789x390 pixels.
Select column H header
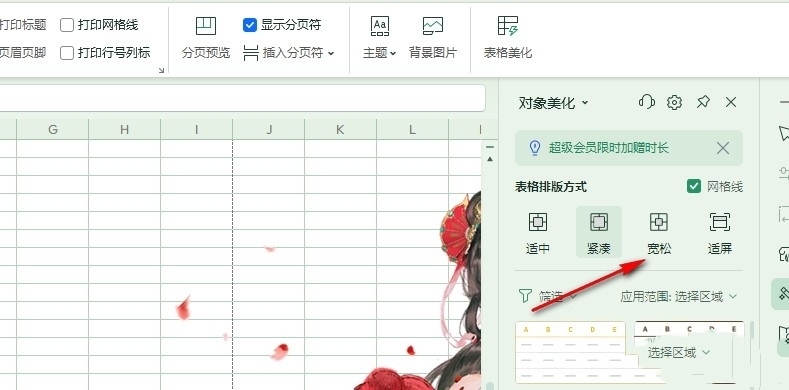tap(124, 130)
